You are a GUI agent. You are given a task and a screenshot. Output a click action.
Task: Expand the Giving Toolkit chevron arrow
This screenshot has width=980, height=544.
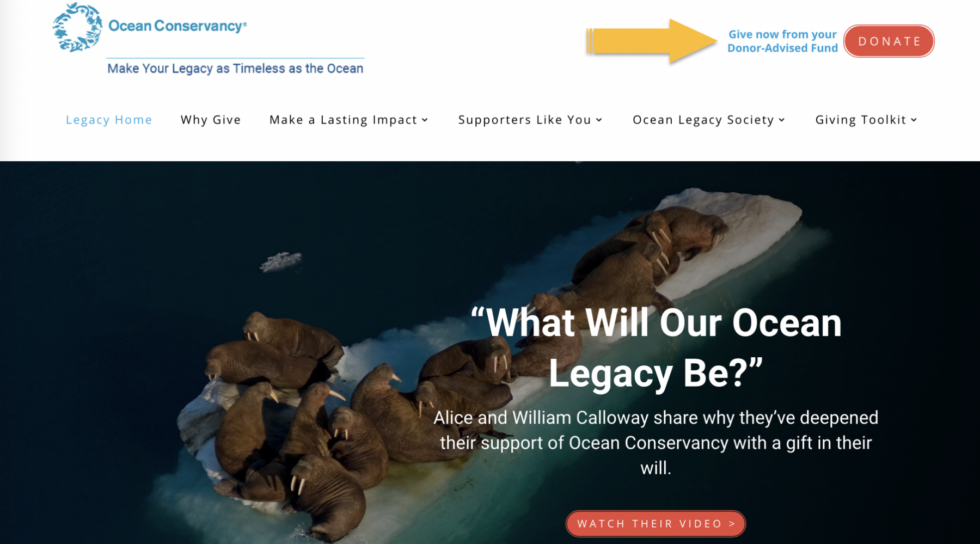914,120
